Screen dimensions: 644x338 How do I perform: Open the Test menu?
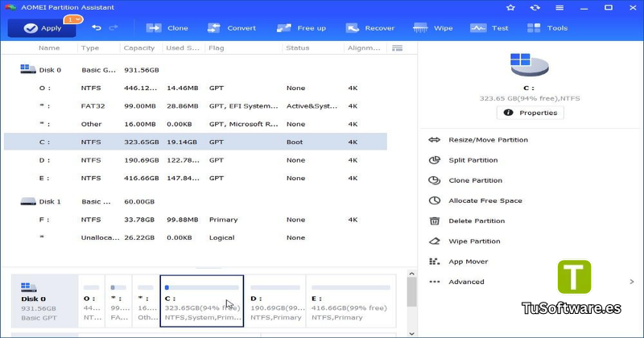489,28
